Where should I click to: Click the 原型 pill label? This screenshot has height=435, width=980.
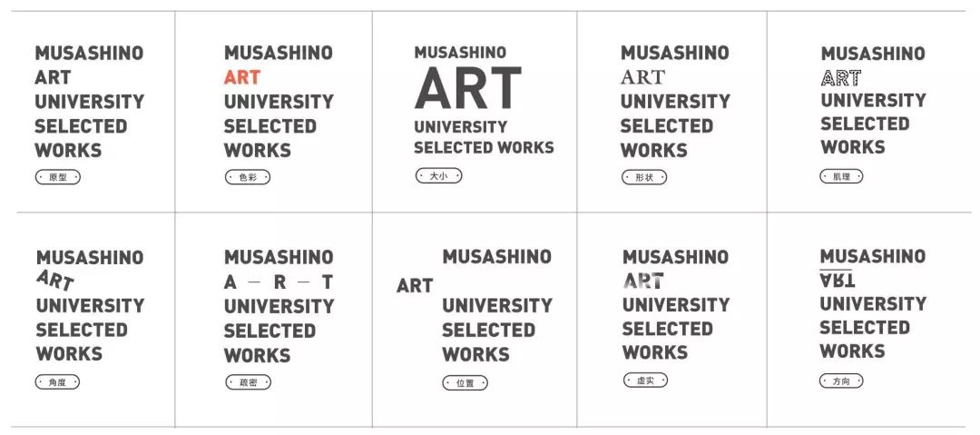(x=58, y=177)
